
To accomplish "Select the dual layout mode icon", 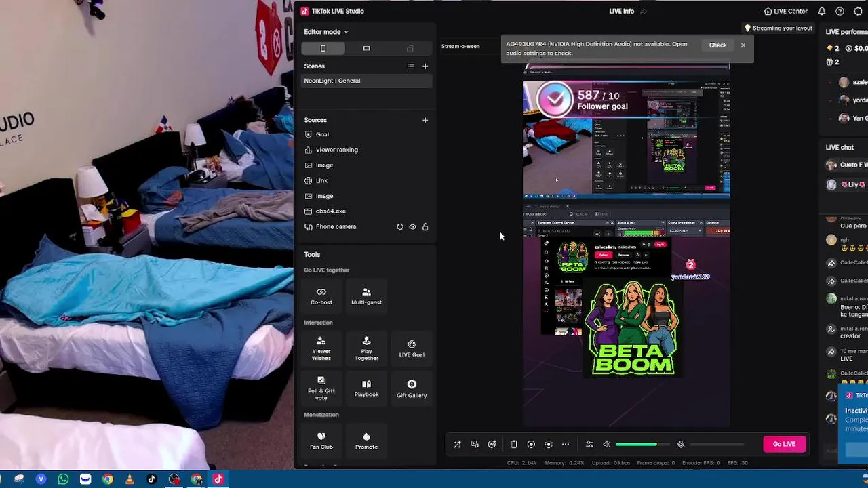I will tap(410, 48).
